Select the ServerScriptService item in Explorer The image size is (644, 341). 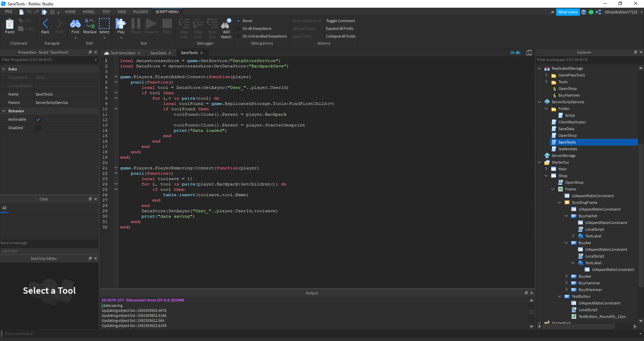[568, 102]
